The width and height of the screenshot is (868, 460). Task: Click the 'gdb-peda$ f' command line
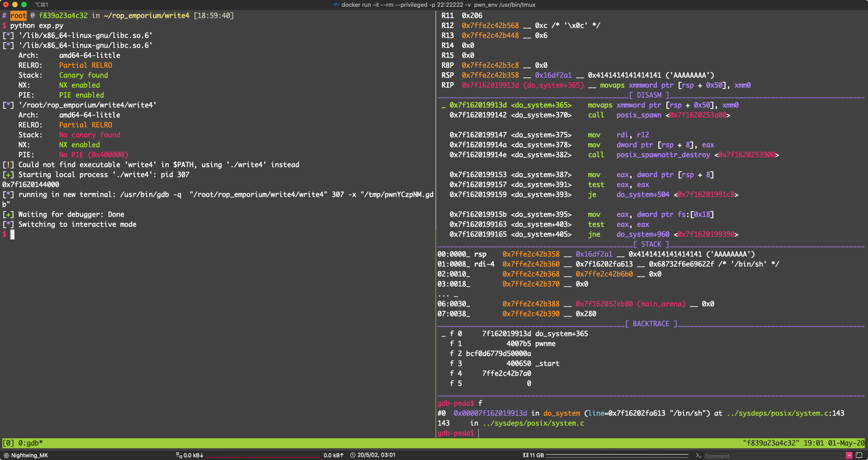coord(460,404)
